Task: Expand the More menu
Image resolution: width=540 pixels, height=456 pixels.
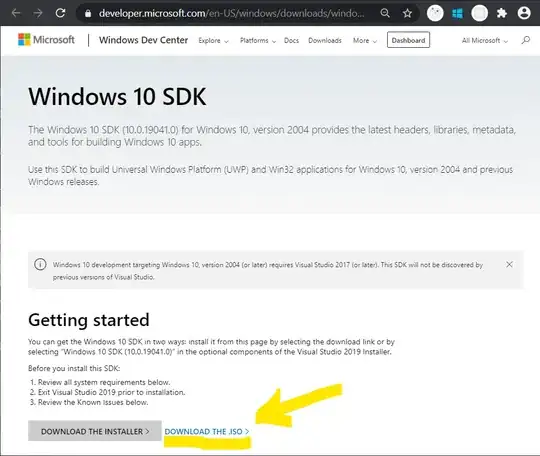Action: 365,41
